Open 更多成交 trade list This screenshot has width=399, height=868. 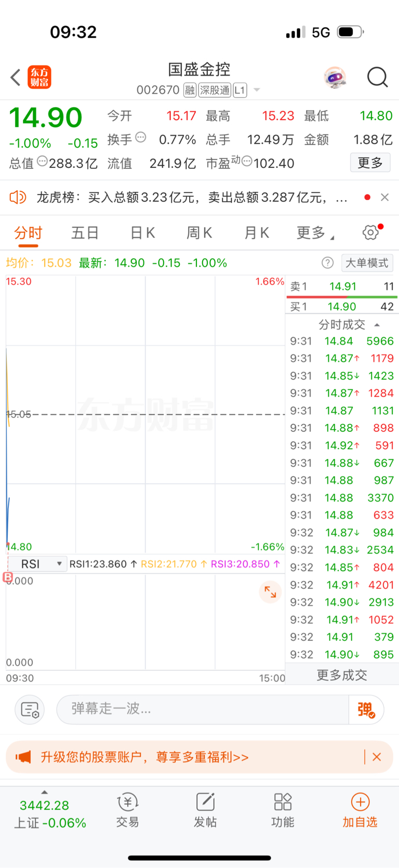tap(342, 675)
